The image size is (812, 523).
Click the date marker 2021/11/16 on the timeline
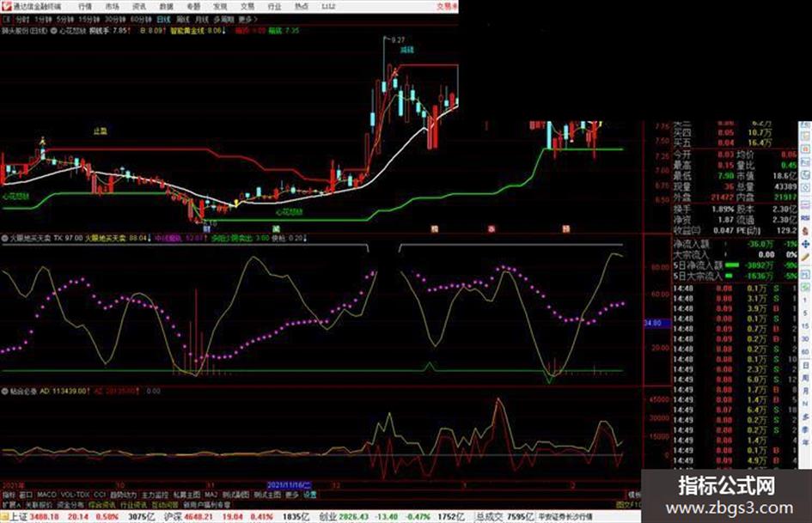coord(289,485)
